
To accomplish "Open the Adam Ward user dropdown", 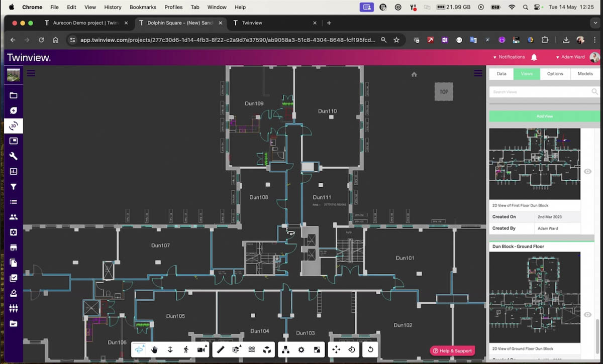I will 571,57.
